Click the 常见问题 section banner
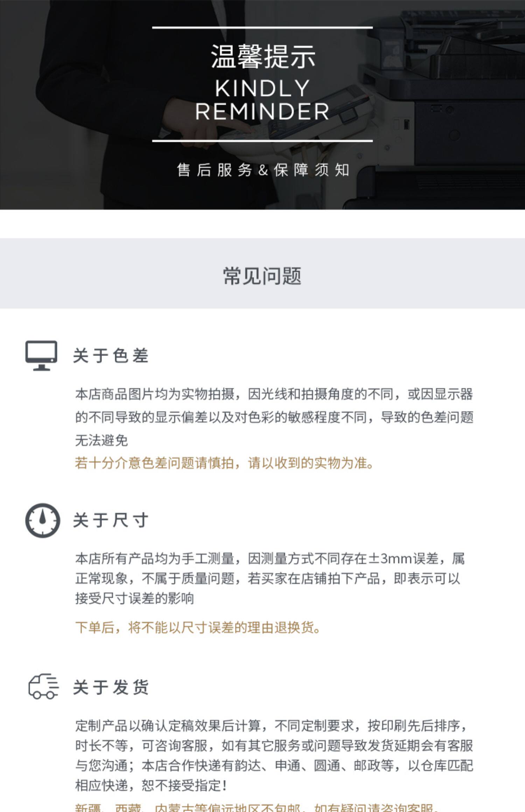Image resolution: width=525 pixels, height=812 pixels. point(262,273)
